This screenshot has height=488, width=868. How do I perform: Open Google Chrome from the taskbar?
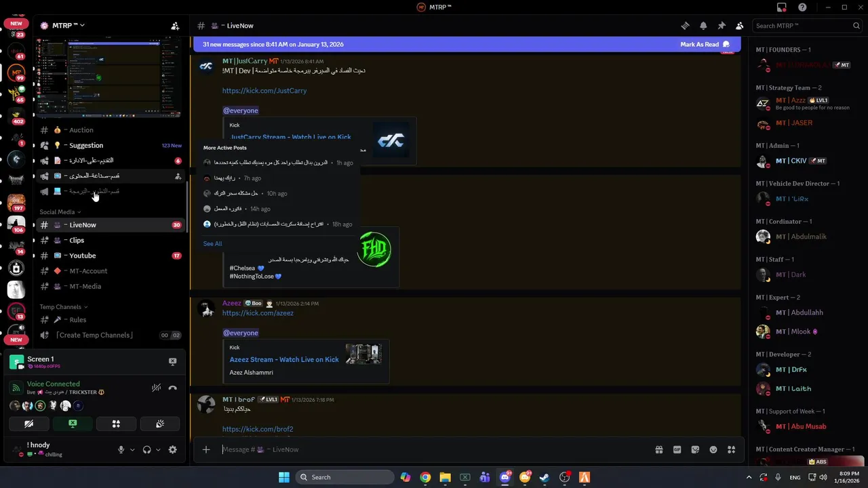click(x=425, y=477)
